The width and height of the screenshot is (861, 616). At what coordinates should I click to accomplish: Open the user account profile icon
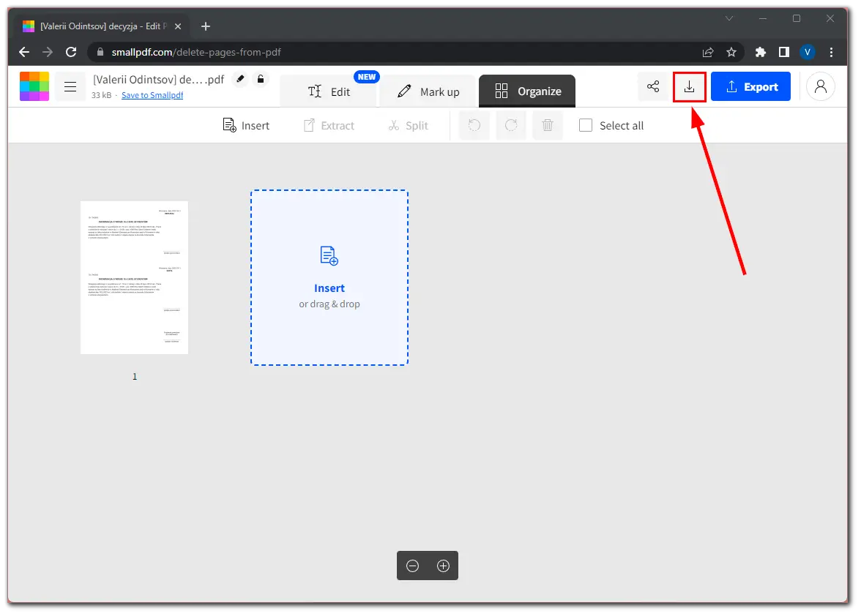[820, 87]
